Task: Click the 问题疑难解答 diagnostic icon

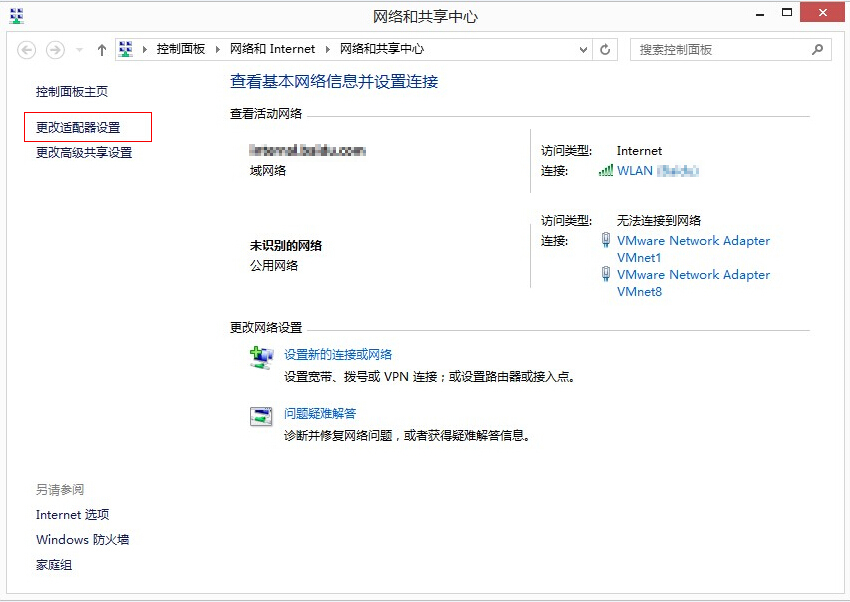Action: click(261, 416)
